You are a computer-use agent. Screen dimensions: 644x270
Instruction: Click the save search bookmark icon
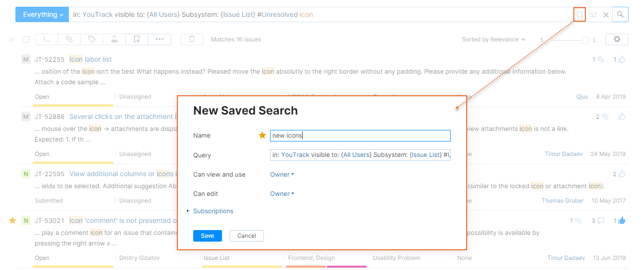580,15
